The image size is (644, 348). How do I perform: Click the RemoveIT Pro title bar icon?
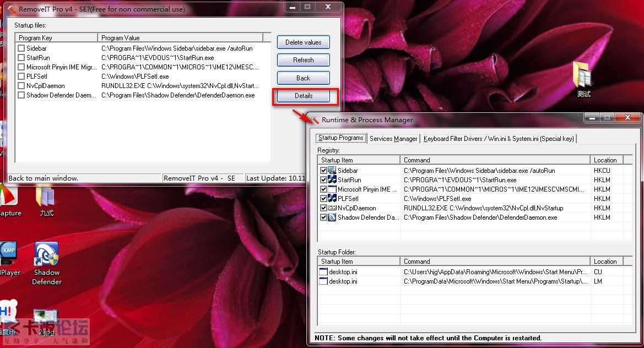12,9
